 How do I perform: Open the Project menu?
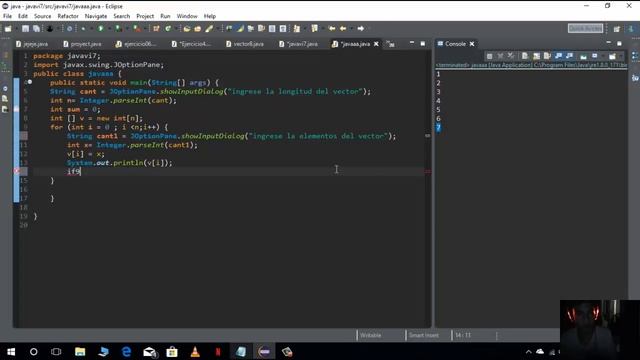click(145, 16)
